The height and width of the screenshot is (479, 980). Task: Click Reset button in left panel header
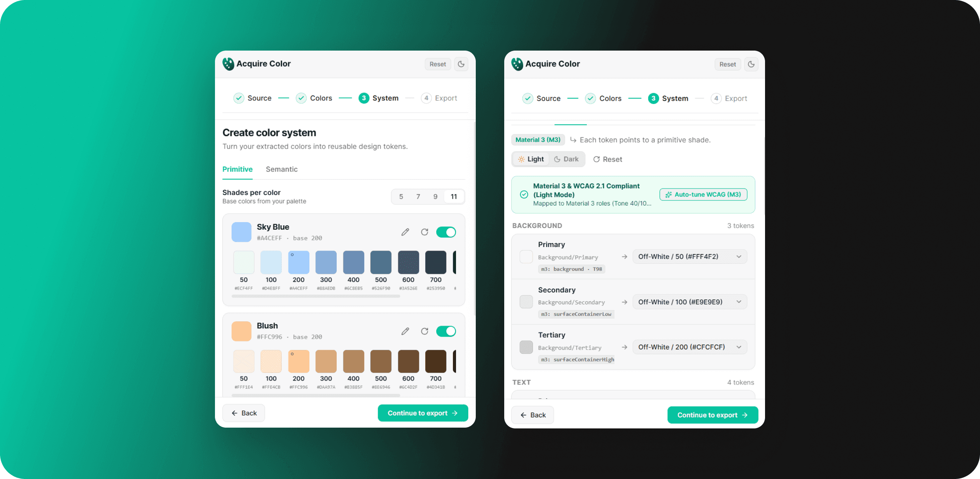[438, 64]
